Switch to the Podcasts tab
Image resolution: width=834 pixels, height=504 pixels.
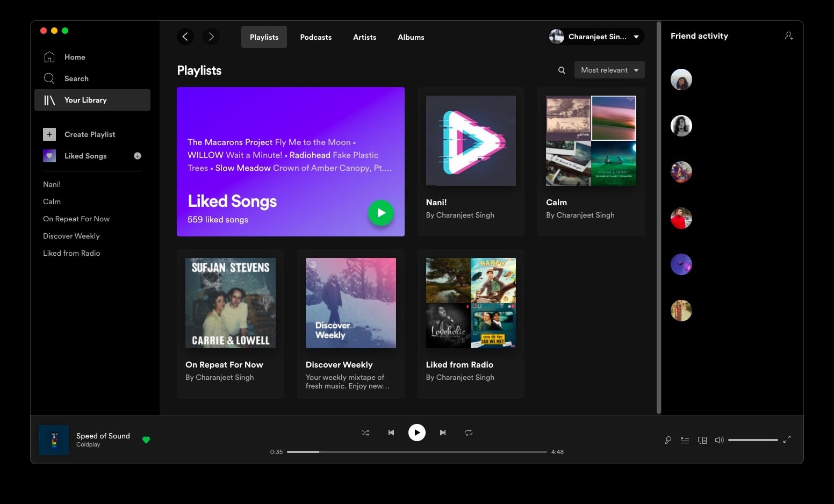click(315, 37)
